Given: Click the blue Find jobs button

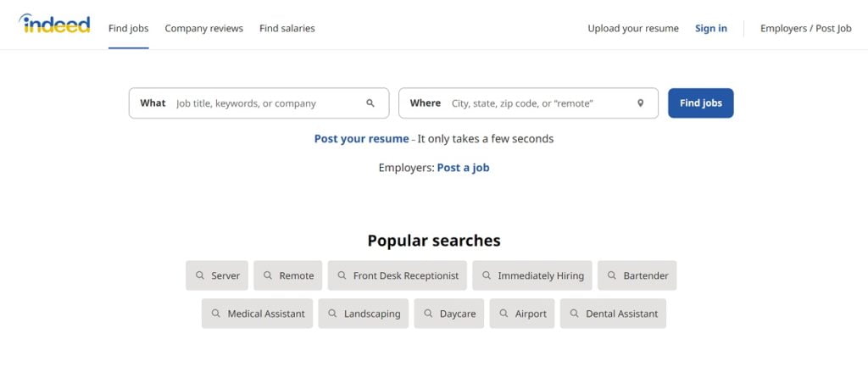Looking at the screenshot, I should click(701, 103).
